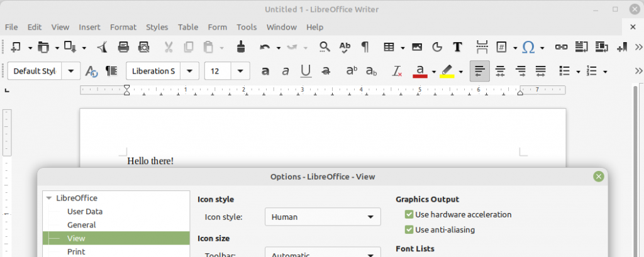
Task: Uncheck Use anti-aliasing option
Action: (409, 229)
